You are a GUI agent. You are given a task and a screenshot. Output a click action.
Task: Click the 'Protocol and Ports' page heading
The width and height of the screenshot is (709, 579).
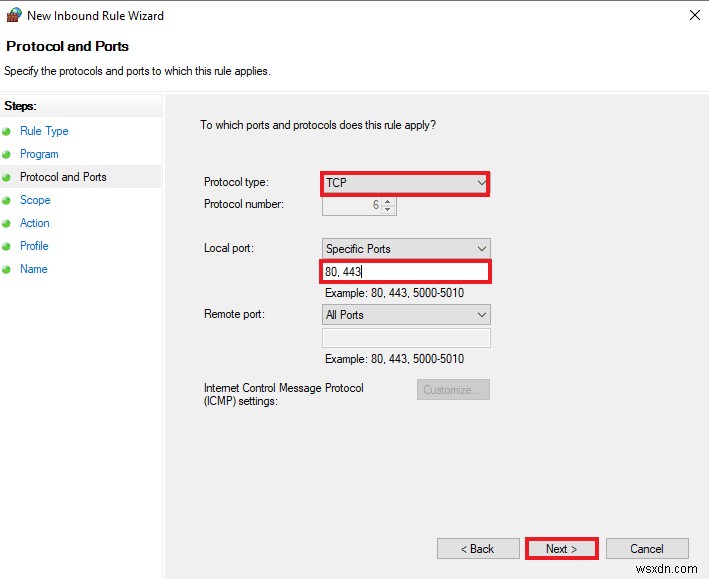click(x=67, y=46)
